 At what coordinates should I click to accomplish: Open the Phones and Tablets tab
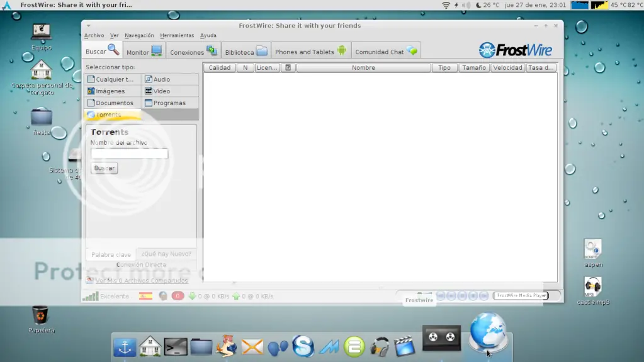click(311, 52)
